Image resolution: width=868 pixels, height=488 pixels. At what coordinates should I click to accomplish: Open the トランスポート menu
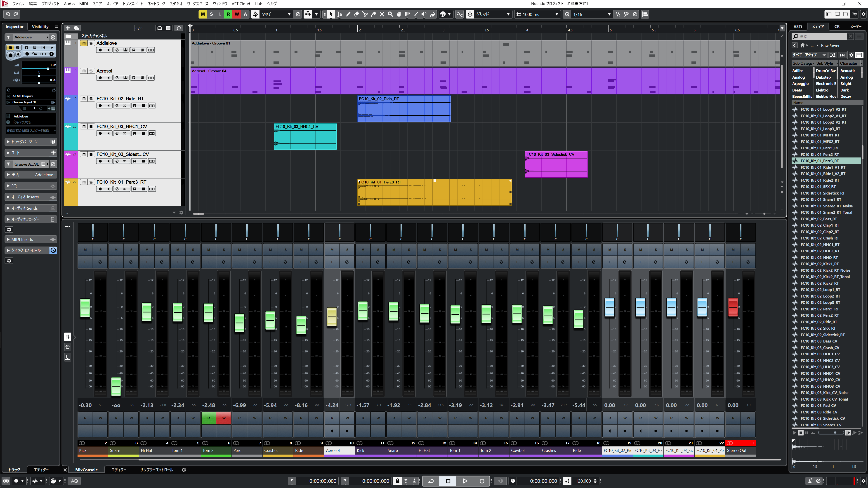point(132,4)
